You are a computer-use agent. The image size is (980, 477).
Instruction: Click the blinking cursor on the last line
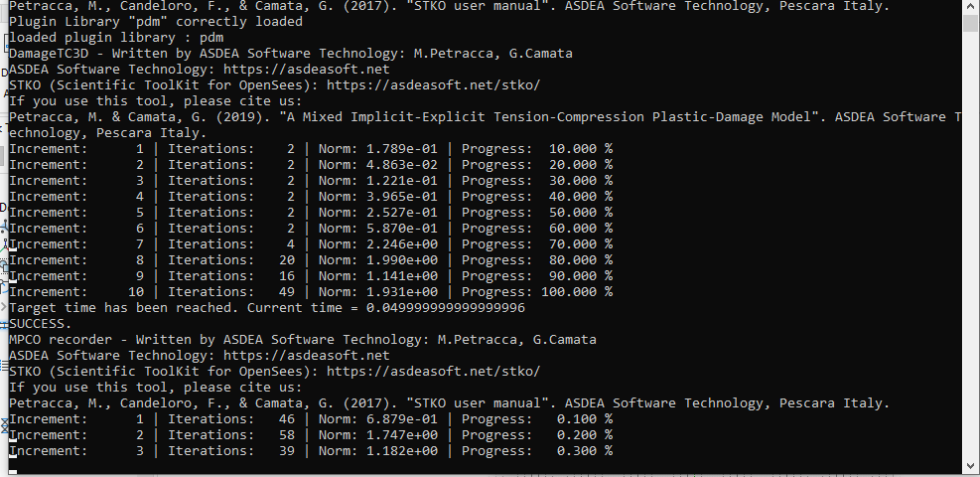pos(13,471)
